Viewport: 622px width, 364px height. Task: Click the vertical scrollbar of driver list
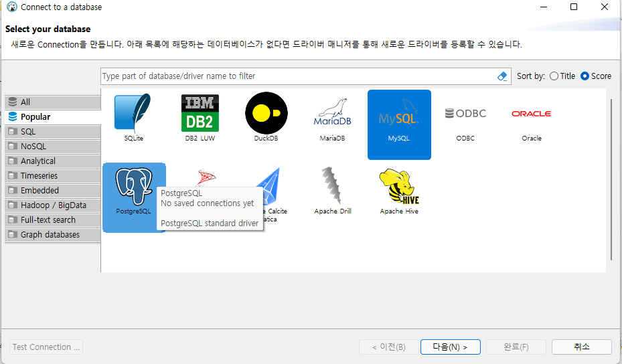click(x=611, y=179)
